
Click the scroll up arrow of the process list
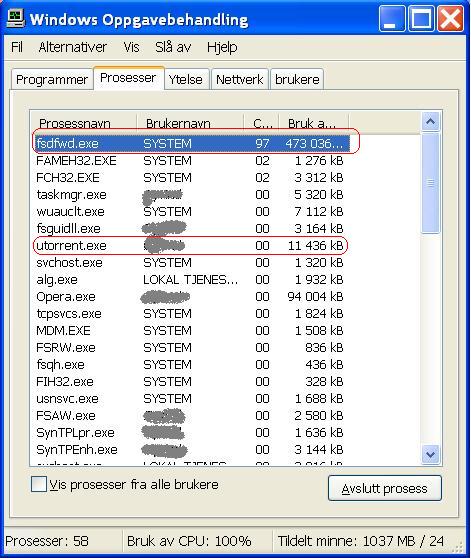tap(430, 122)
